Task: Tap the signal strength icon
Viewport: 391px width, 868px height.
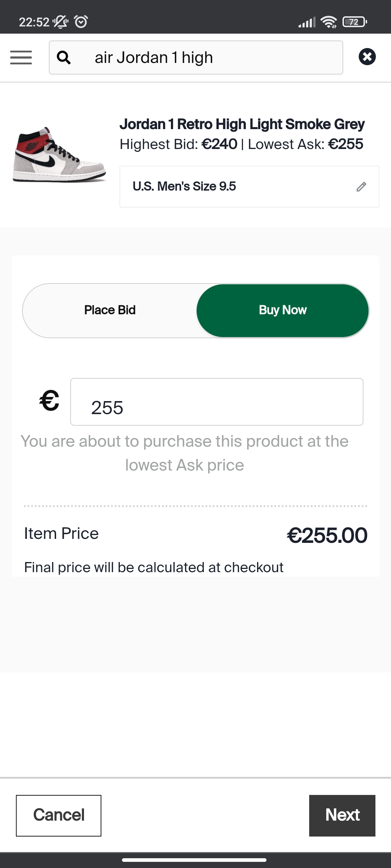Action: tap(307, 22)
